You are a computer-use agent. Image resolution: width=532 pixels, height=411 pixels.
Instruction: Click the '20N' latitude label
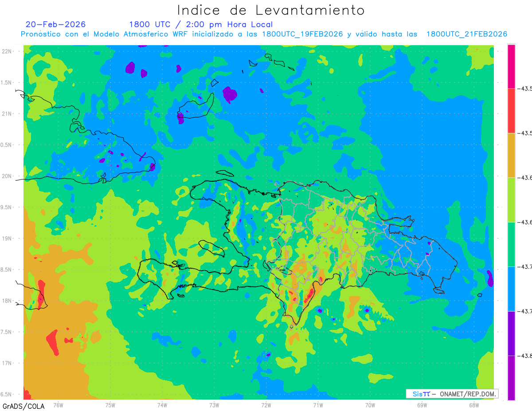tap(8, 176)
